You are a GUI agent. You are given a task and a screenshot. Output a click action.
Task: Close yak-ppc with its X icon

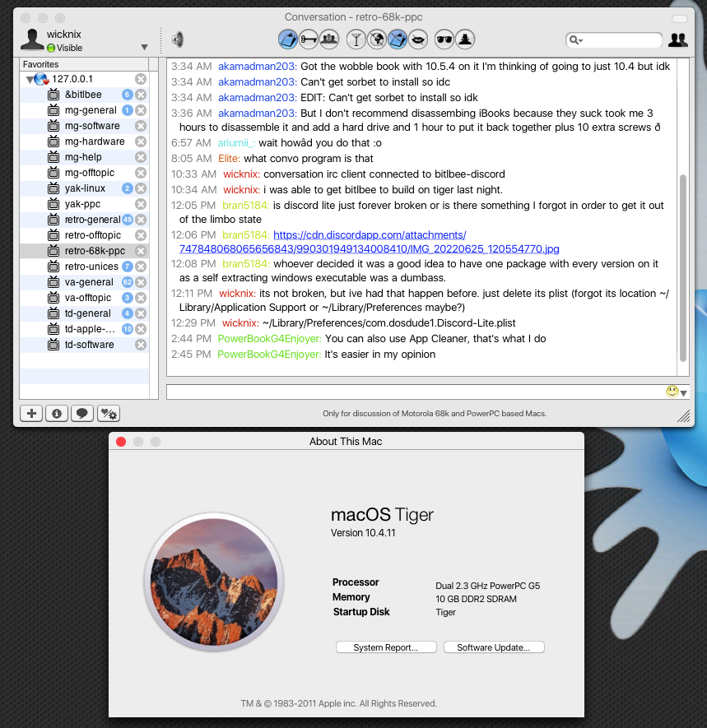pos(141,204)
